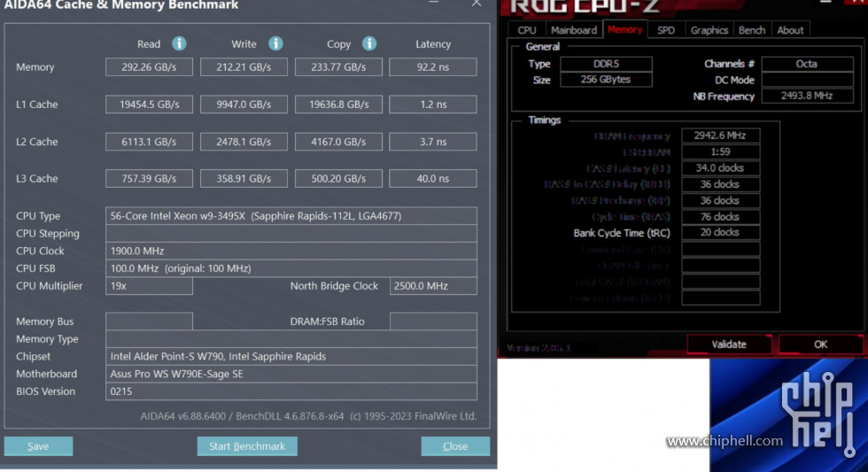The width and height of the screenshot is (868, 472).
Task: Click the FSB:DRAM ratio value 1:59
Action: [720, 151]
